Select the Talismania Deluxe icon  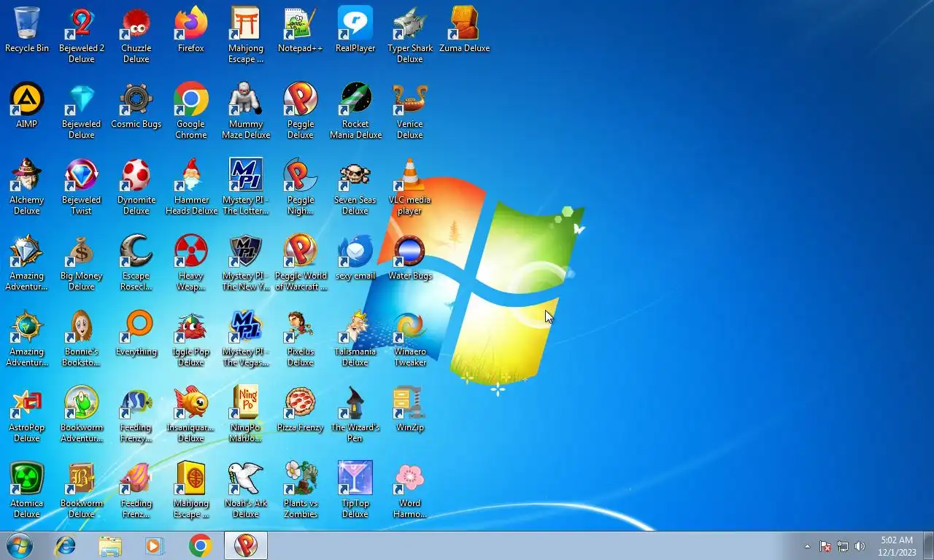click(x=355, y=338)
